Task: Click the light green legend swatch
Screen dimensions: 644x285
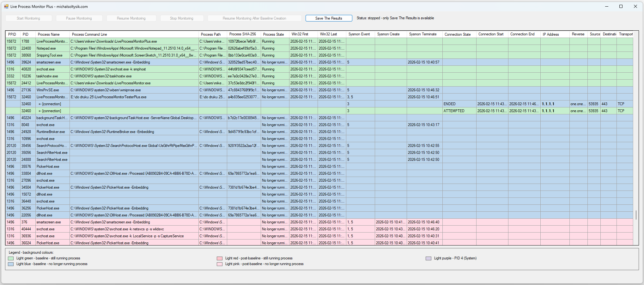Action: tap(11, 258)
